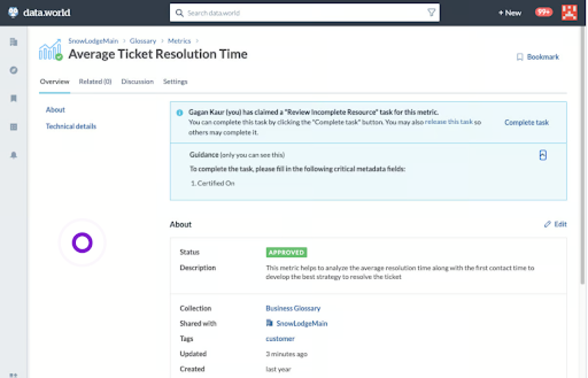Click the '1. Certified On' guidance item
588x378 pixels.
point(212,183)
